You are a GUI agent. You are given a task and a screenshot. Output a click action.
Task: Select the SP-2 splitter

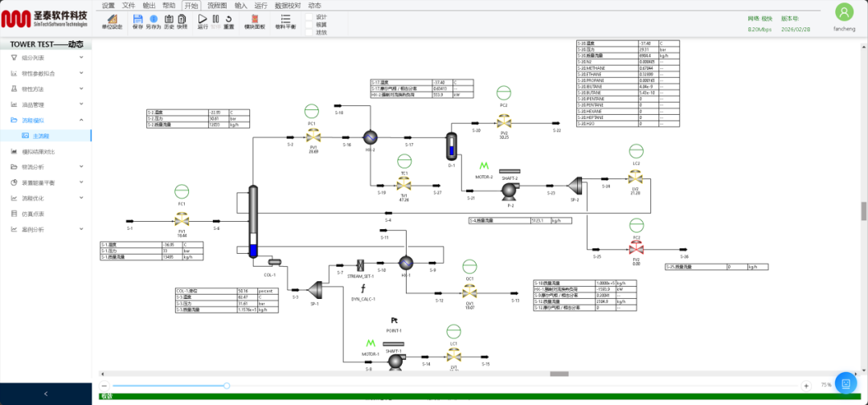tap(575, 185)
